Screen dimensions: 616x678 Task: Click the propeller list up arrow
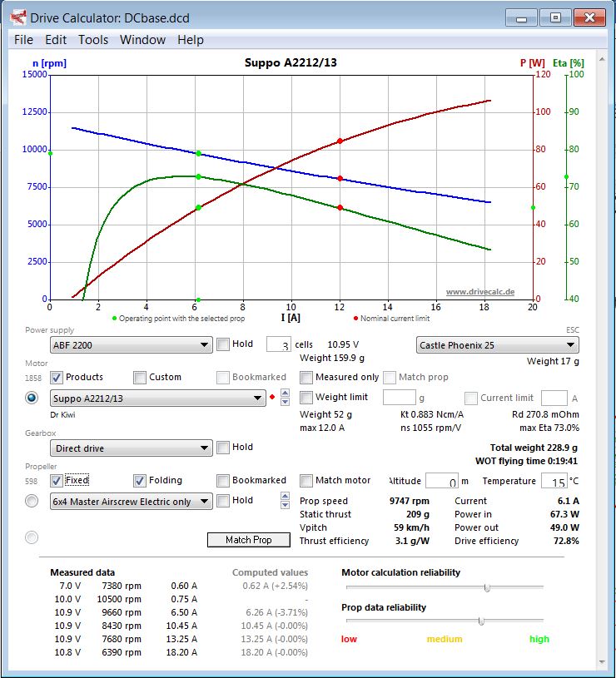pyautogui.click(x=286, y=497)
